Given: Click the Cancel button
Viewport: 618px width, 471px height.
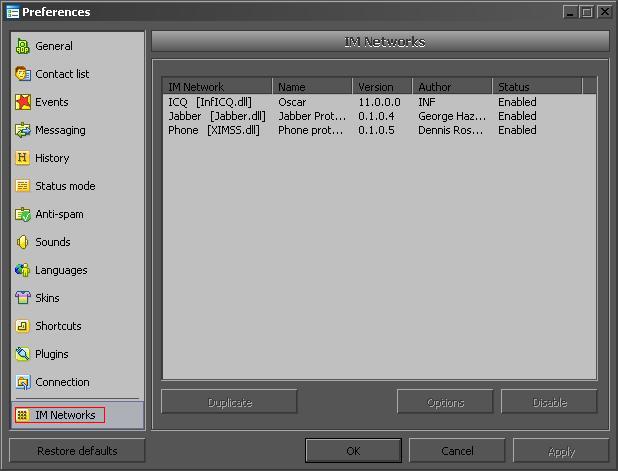Looking at the screenshot, I should (x=457, y=451).
